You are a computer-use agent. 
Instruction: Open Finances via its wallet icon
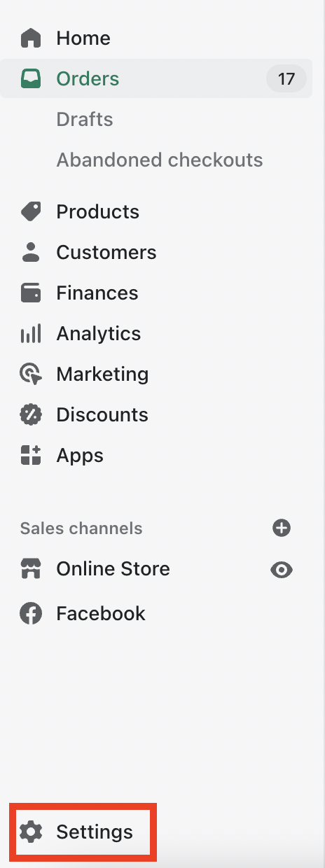coord(31,293)
